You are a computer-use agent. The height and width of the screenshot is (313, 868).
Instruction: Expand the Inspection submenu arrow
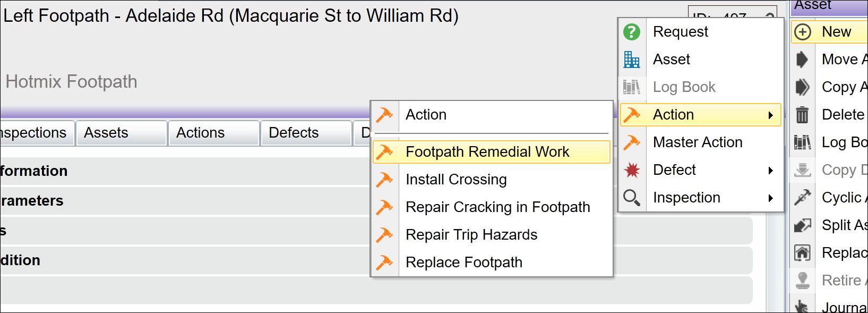(x=771, y=198)
